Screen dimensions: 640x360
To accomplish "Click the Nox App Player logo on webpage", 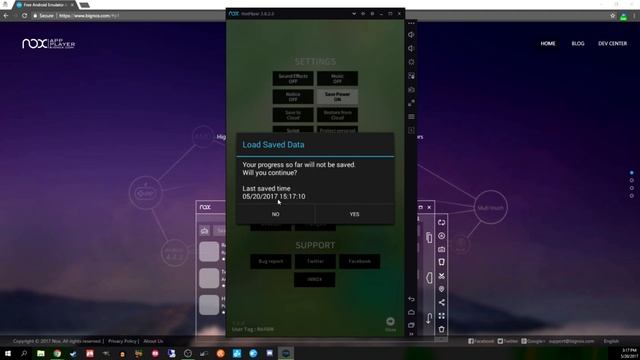I will pos(49,44).
